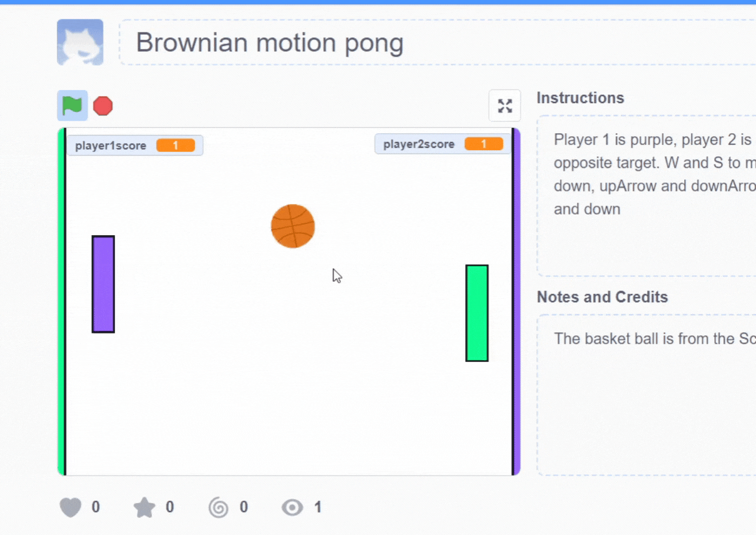This screenshot has height=535, width=756.
Task: Click the Notes and Credits heading
Action: tap(602, 297)
